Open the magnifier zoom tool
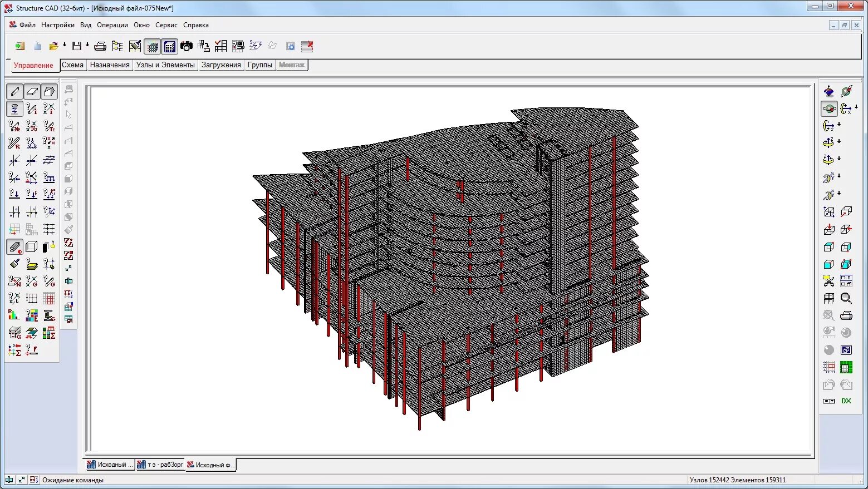868x489 pixels. (x=846, y=298)
